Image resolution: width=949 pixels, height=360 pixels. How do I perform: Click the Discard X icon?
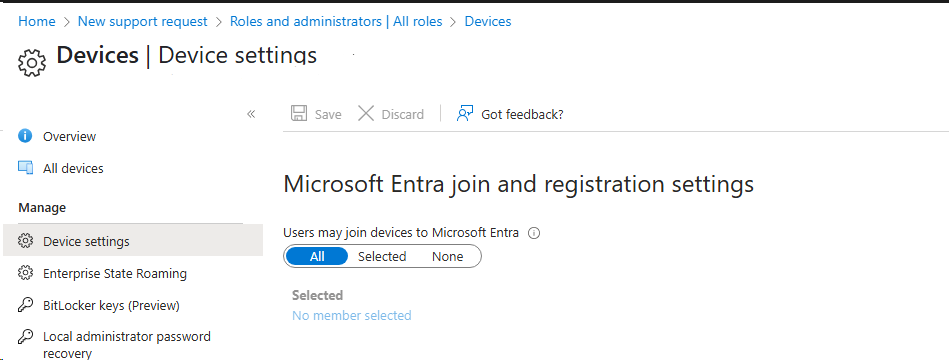pos(366,114)
